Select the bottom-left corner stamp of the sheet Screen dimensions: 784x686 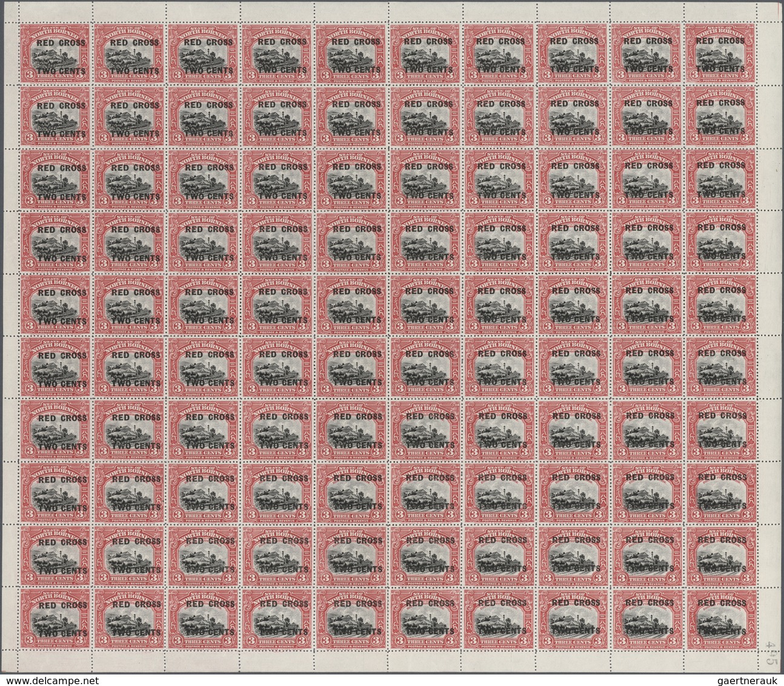click(55, 618)
